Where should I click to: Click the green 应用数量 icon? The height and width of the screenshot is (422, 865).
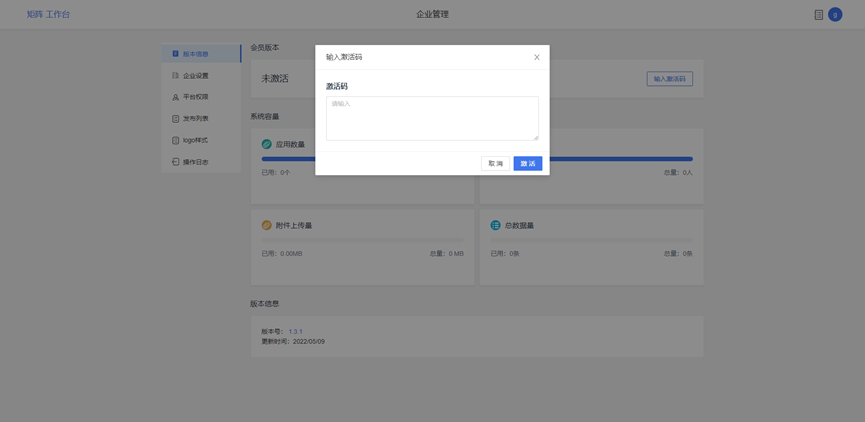pos(266,145)
